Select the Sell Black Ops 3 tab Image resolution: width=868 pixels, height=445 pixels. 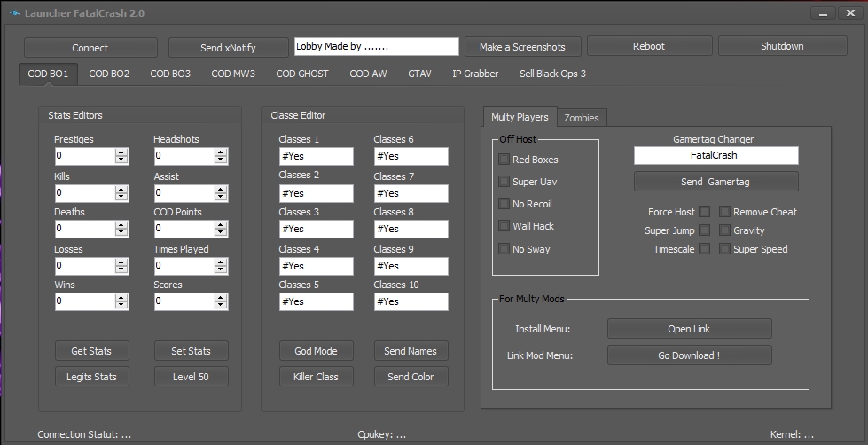pyautogui.click(x=552, y=74)
